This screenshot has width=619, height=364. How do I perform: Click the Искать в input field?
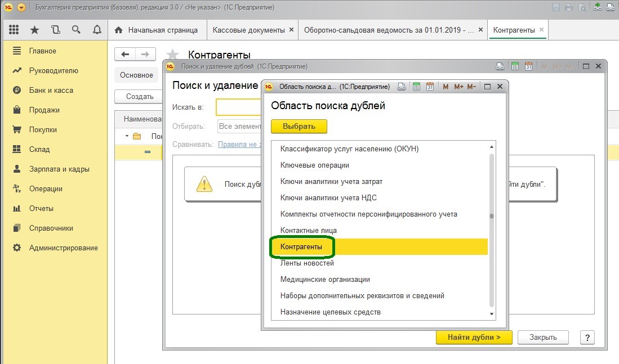pos(239,107)
